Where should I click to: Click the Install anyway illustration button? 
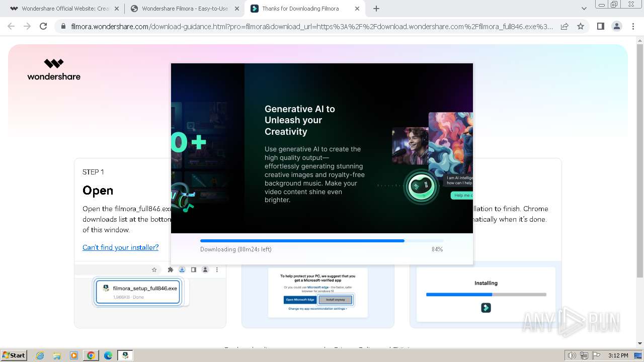click(336, 300)
